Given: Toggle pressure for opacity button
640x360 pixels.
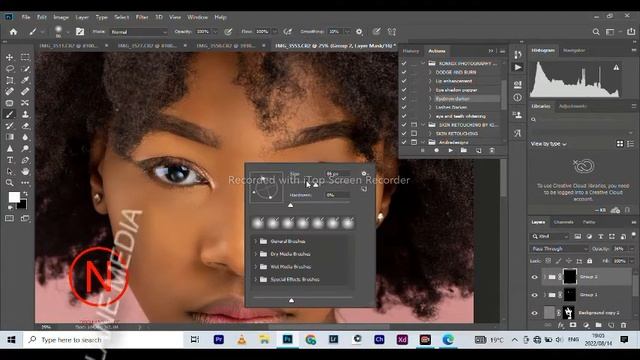Looking at the screenshot, I should coord(228,31).
